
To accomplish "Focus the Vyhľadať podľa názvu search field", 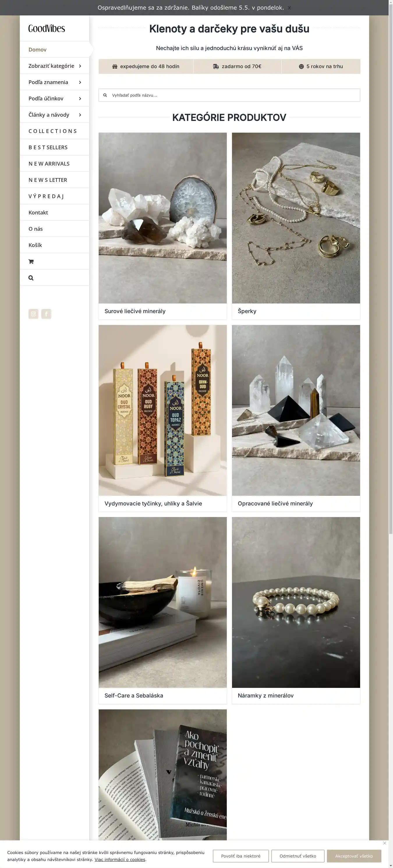I will tap(229, 95).
